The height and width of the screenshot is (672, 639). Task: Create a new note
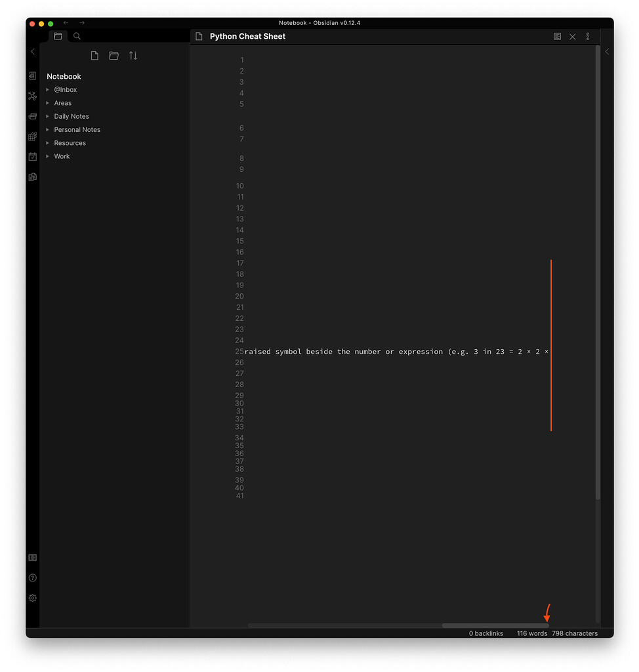pyautogui.click(x=94, y=55)
